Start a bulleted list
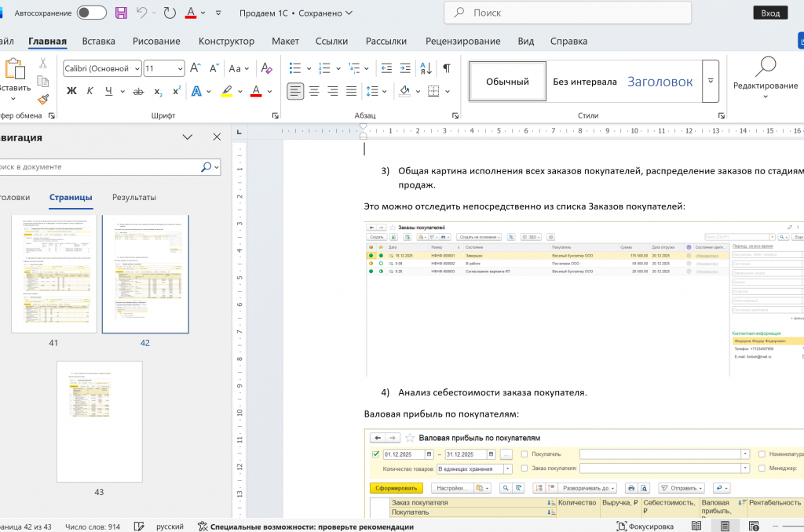Image resolution: width=804 pixels, height=532 pixels. (x=294, y=68)
